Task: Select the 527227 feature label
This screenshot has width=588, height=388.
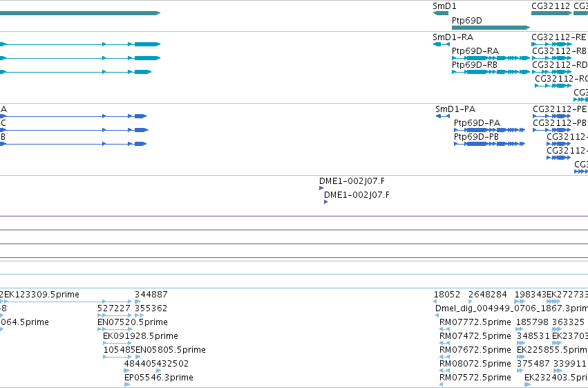Action: (113, 308)
